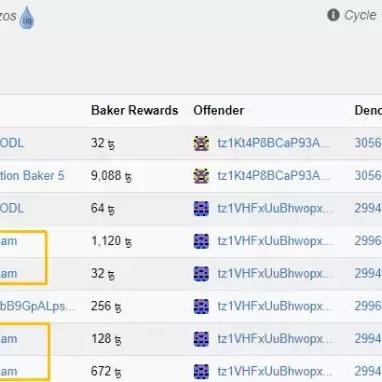Sort by the Baker Rewards column header

tap(135, 110)
